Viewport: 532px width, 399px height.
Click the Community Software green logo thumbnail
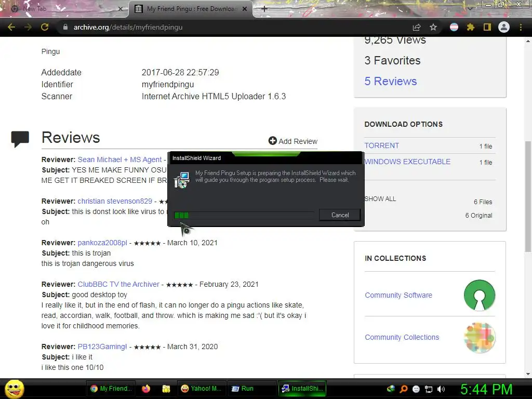pyautogui.click(x=480, y=295)
